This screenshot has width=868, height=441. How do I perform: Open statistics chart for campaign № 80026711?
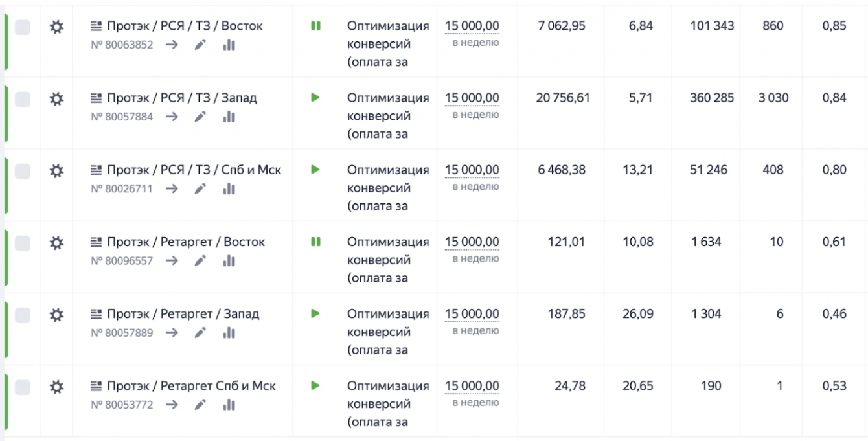point(229,189)
